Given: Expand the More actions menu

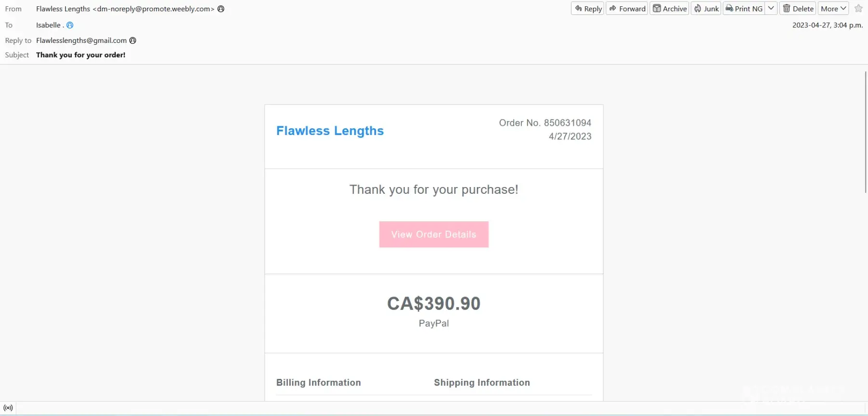Looking at the screenshot, I should tap(833, 9).
